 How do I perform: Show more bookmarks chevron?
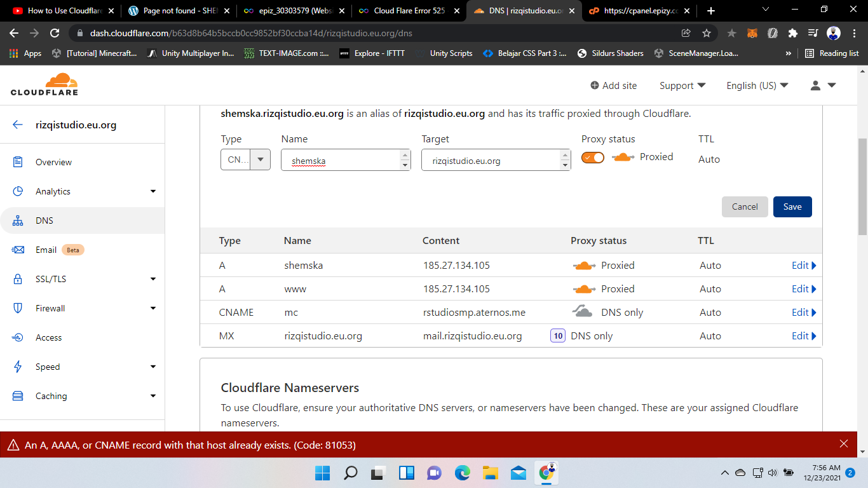coord(789,53)
